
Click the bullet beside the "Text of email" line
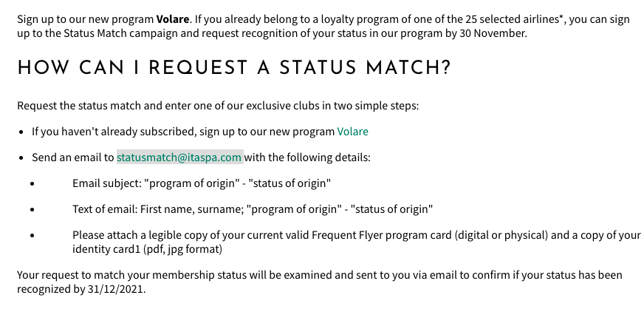tap(34, 209)
